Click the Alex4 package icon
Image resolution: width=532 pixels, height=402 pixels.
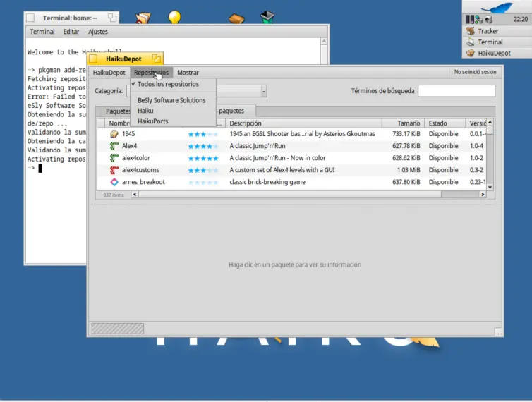coord(114,146)
